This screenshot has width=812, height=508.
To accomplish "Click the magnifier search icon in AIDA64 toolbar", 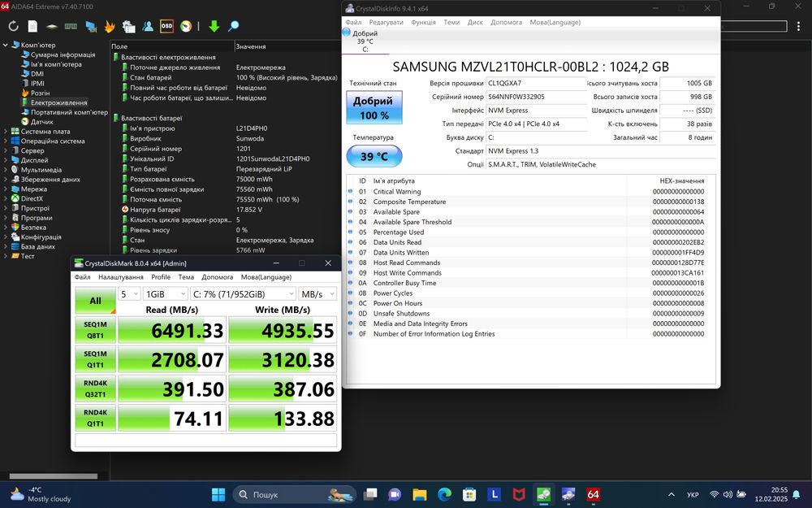I will [x=234, y=26].
